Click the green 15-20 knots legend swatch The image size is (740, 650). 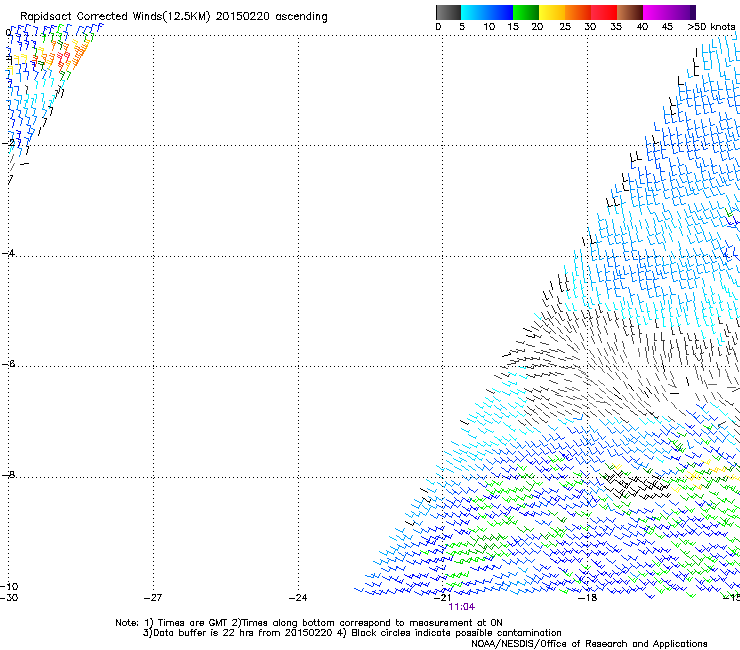526,12
